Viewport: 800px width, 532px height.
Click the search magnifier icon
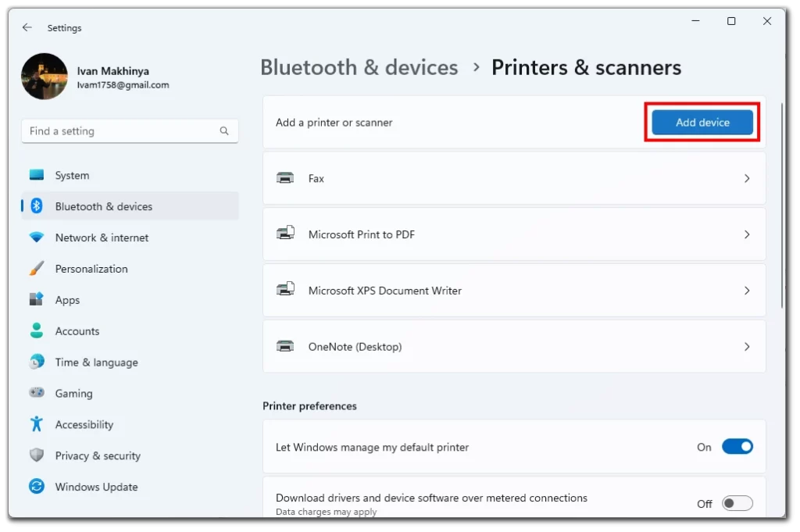pos(224,131)
